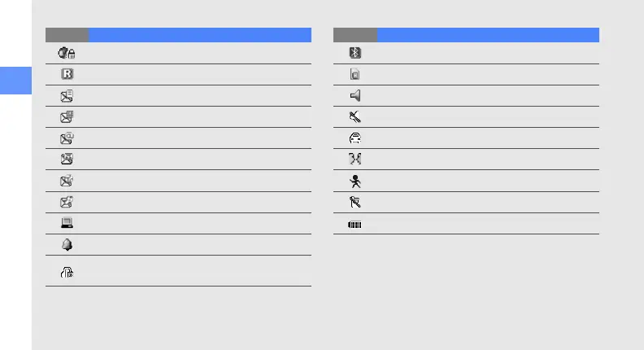Click the picture envelope icon
This screenshot has height=350, width=644.
coord(67,159)
